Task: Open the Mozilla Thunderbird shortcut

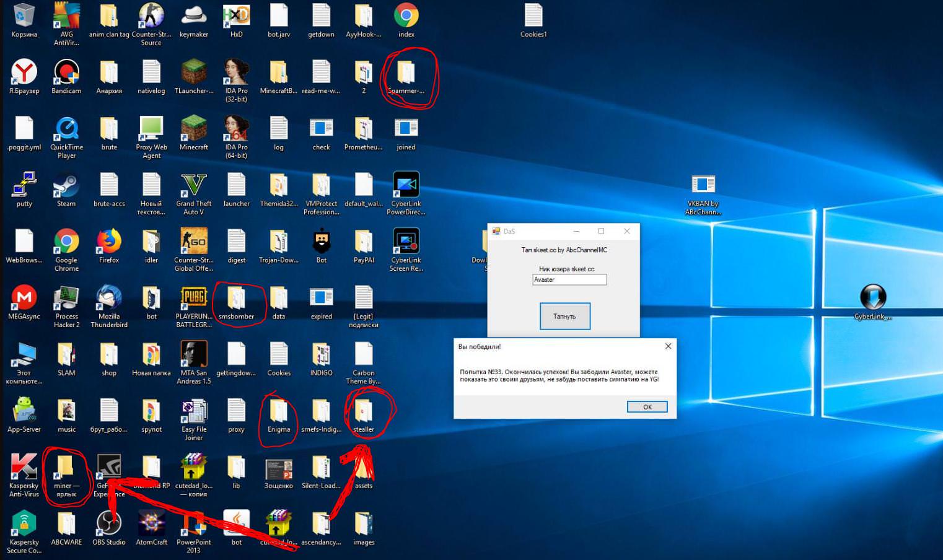Action: point(109,299)
